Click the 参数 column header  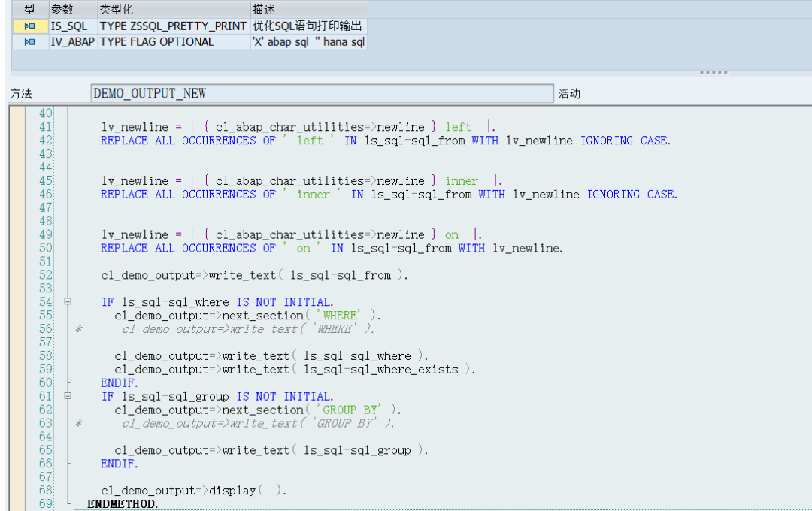(x=73, y=9)
